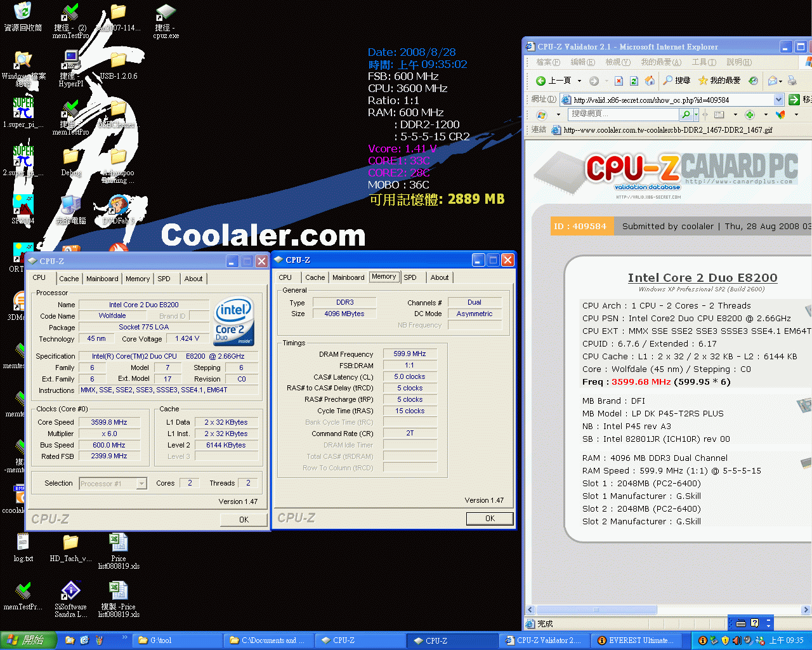Open the G:\tool window from taskbar

point(176,640)
